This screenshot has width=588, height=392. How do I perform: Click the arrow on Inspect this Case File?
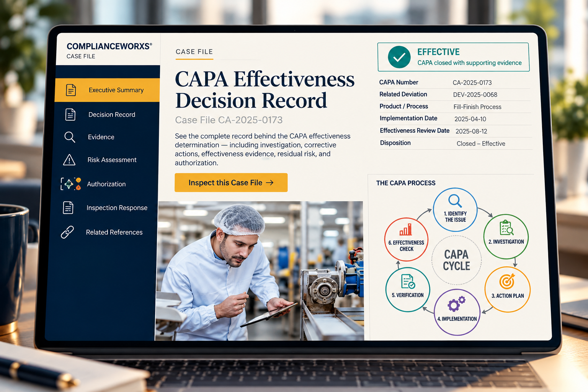(270, 183)
